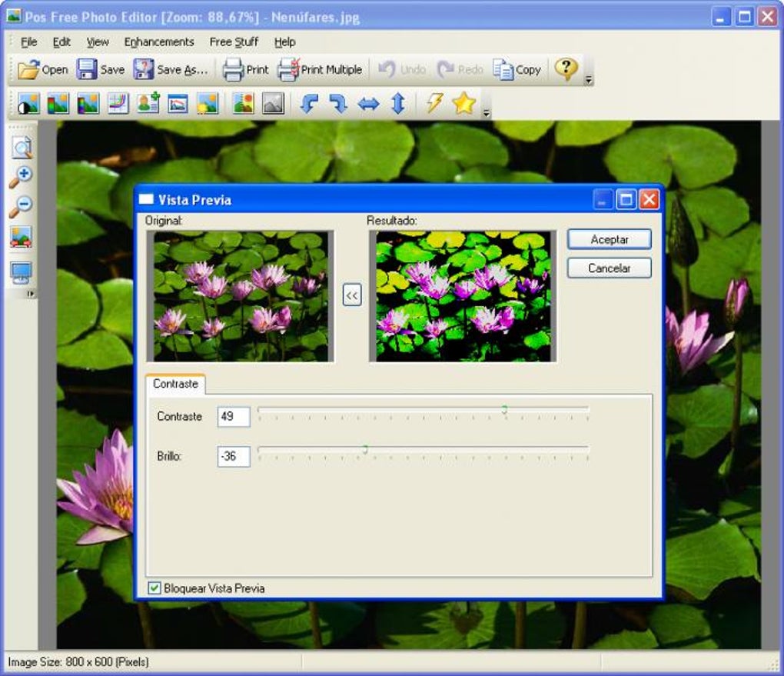This screenshot has width=784, height=676.
Task: Click the picture with red arrows icon
Action: click(21, 237)
